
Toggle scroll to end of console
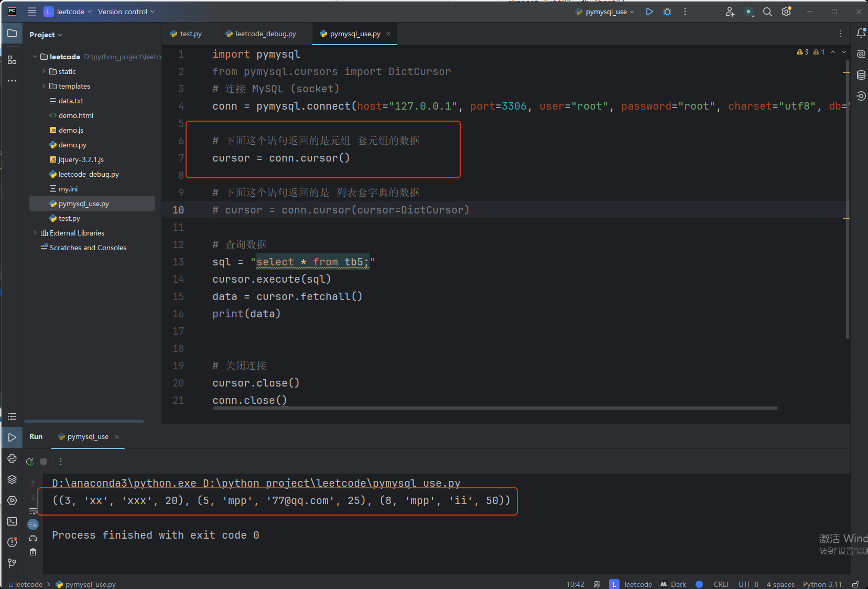[33, 524]
